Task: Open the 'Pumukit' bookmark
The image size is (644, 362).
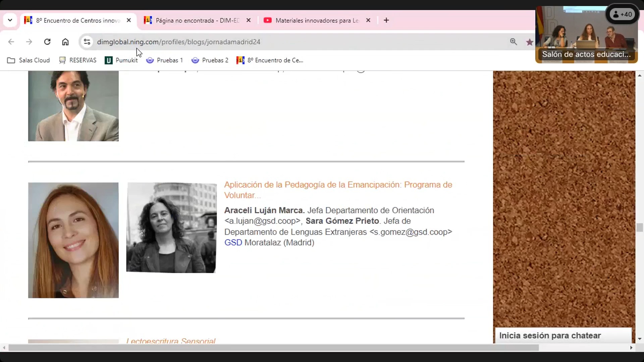Action: 121,60
